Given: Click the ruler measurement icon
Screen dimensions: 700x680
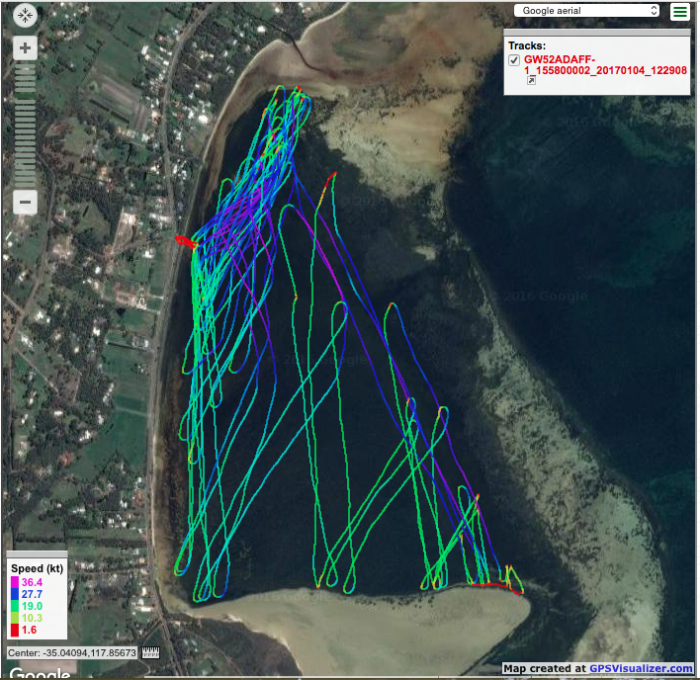Looking at the screenshot, I should point(152,653).
